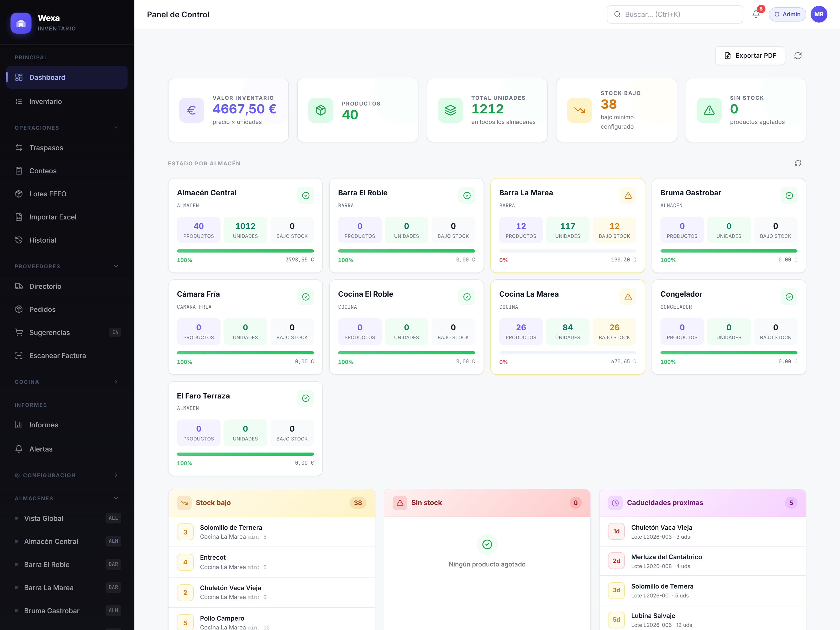Collapse the Proveedores section chevron
Image resolution: width=840 pixels, height=630 pixels.
coord(116,266)
